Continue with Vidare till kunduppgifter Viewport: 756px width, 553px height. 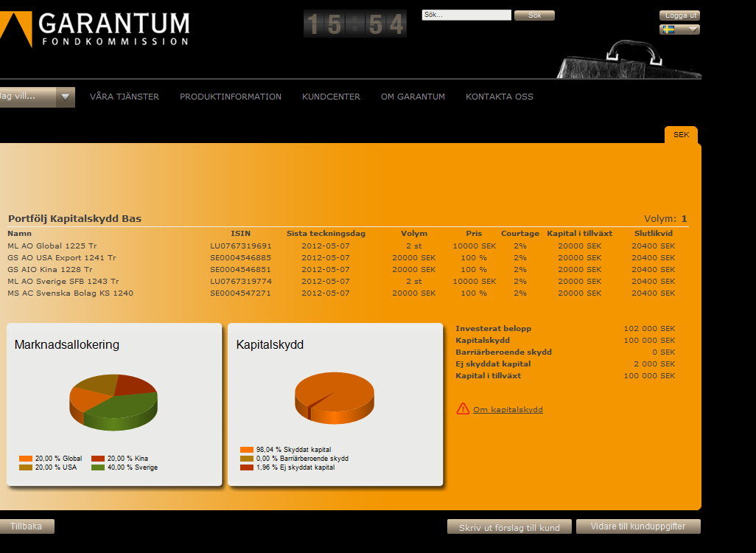(638, 526)
